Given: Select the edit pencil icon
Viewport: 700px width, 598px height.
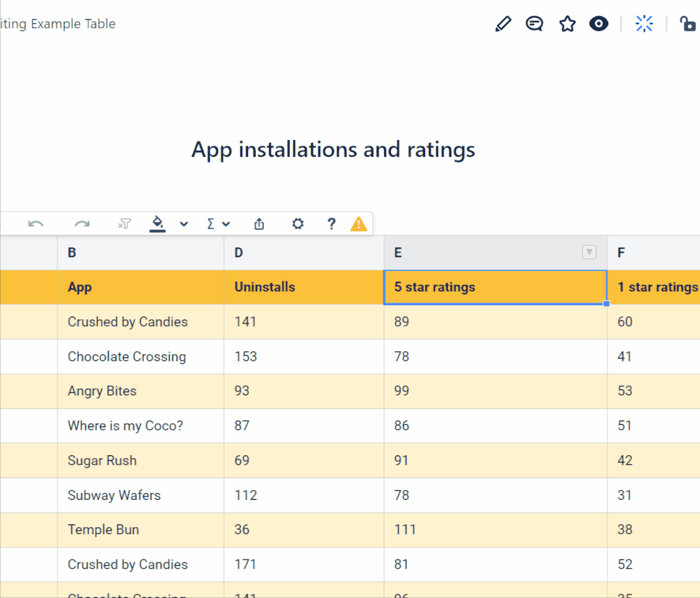Looking at the screenshot, I should click(503, 23).
